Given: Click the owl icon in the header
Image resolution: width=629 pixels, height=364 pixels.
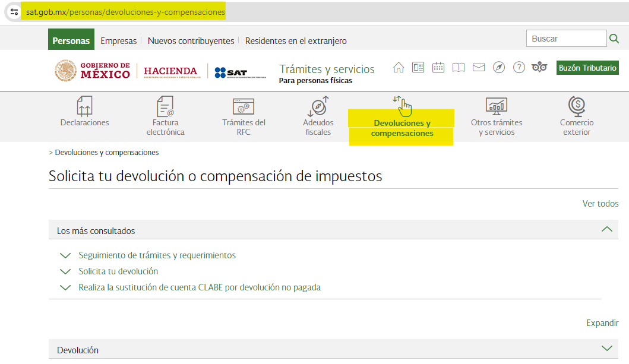Looking at the screenshot, I should (x=539, y=68).
